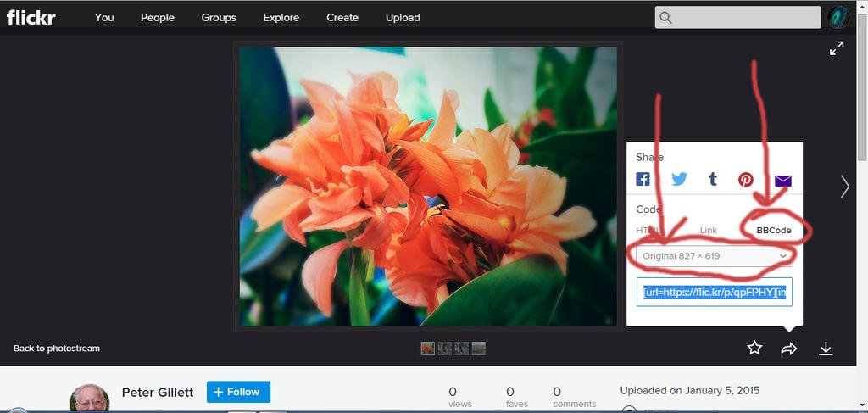Open the Upload menu item
The height and width of the screenshot is (413, 868).
click(403, 17)
